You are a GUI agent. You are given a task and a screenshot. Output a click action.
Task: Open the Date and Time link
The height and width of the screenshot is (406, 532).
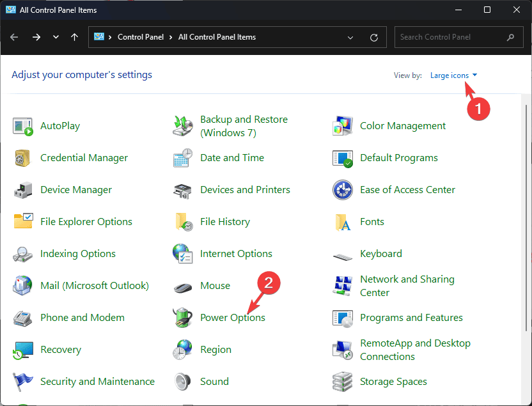(x=232, y=158)
